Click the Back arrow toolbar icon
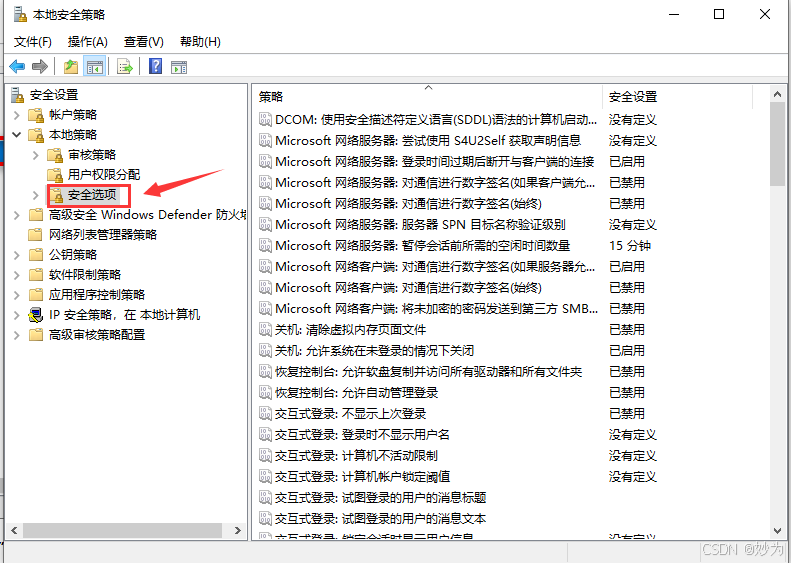This screenshot has height=563, width=791. click(17, 66)
